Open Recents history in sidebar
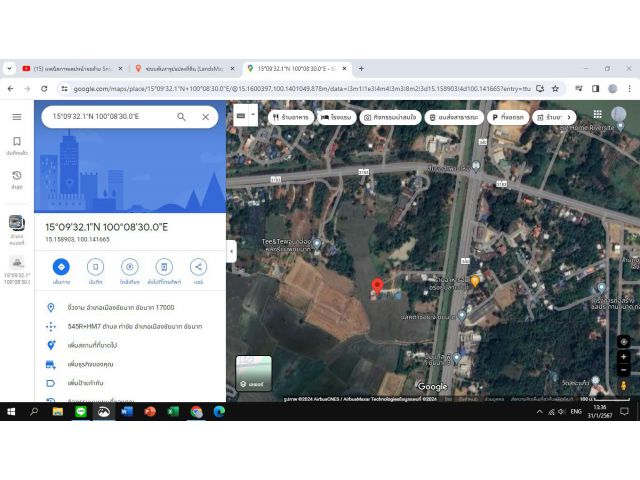This screenshot has height=480, width=640. click(17, 180)
